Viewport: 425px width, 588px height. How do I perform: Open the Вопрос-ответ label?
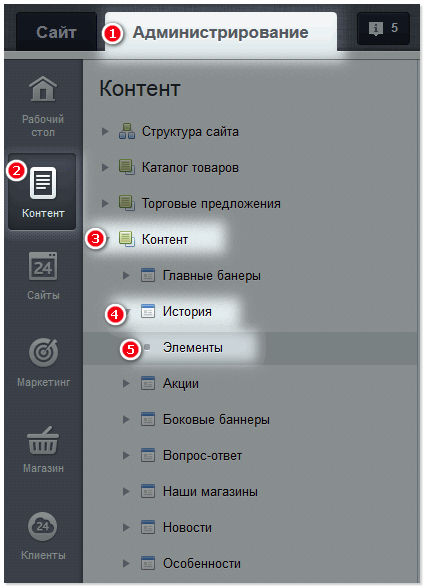point(203,456)
